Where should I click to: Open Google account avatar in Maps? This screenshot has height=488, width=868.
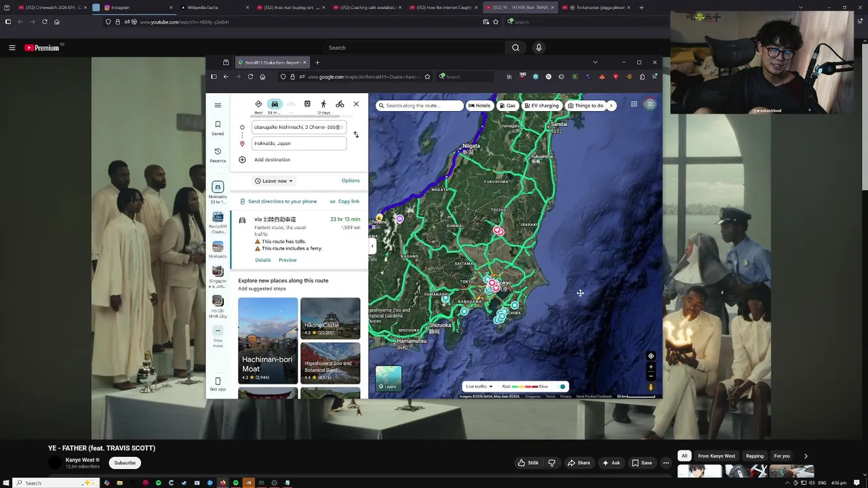coord(650,104)
